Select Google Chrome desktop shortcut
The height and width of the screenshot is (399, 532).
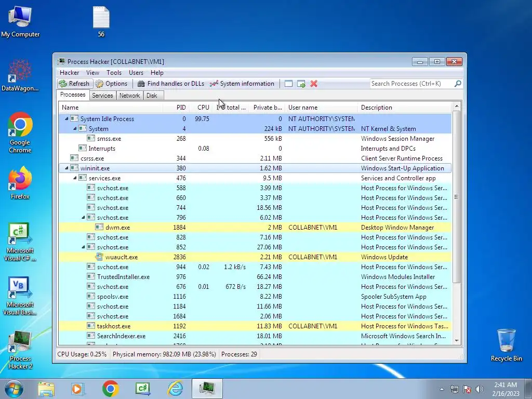[x=20, y=132]
